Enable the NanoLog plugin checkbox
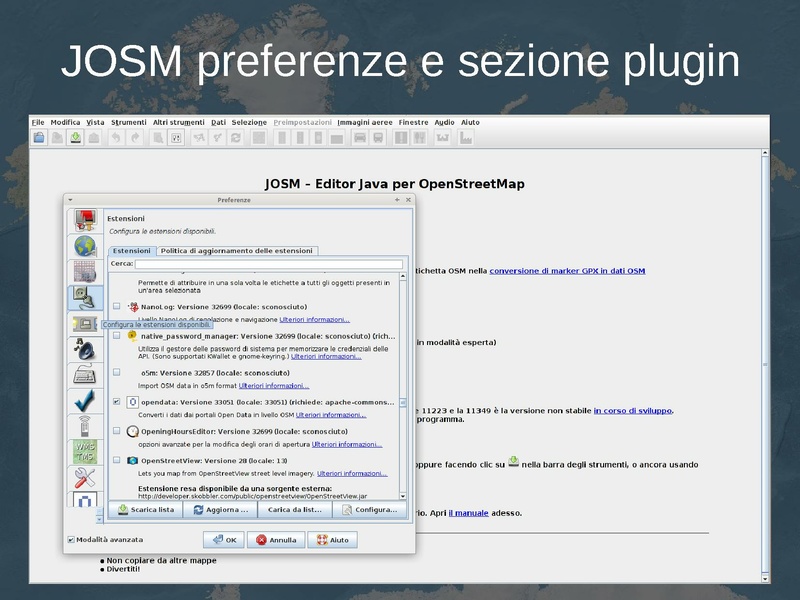This screenshot has width=800, height=600. pyautogui.click(x=117, y=307)
